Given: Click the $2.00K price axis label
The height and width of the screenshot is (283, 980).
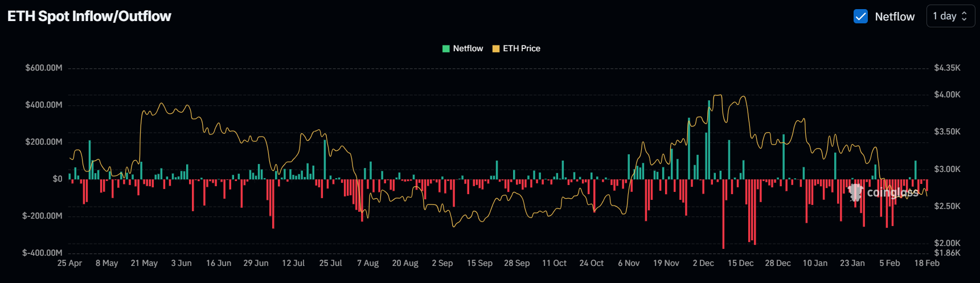Looking at the screenshot, I should click(x=948, y=243).
